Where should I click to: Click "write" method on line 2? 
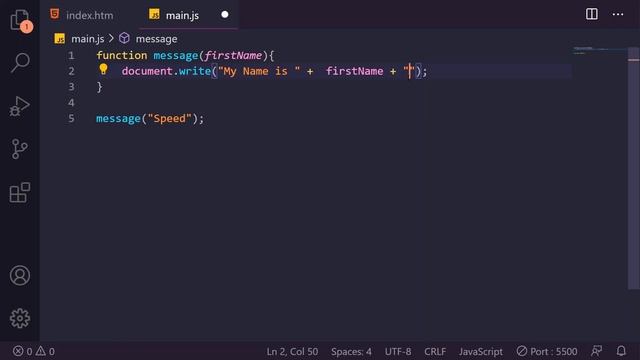pyautogui.click(x=195, y=71)
